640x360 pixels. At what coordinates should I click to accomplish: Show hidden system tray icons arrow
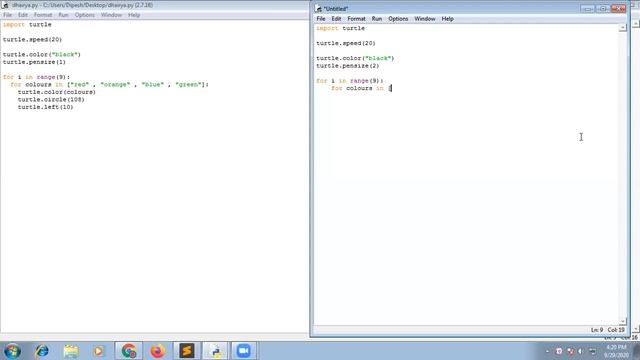[x=547, y=351]
